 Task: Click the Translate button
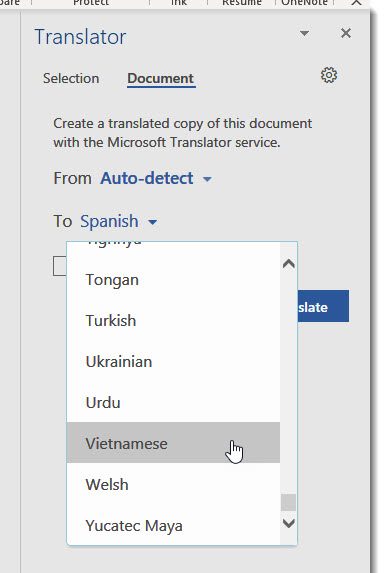[x=323, y=306]
